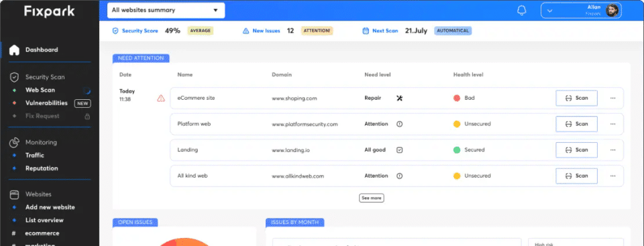Image resolution: width=644 pixels, height=246 pixels.
Task: Click the locked Fix Request item
Action: click(42, 116)
